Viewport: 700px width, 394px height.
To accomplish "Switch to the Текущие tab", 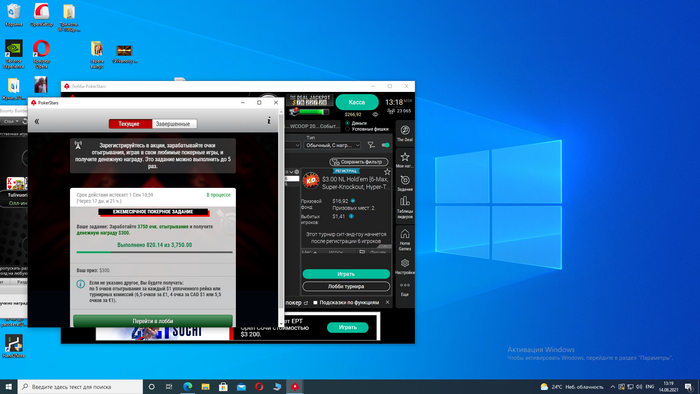I will [130, 124].
